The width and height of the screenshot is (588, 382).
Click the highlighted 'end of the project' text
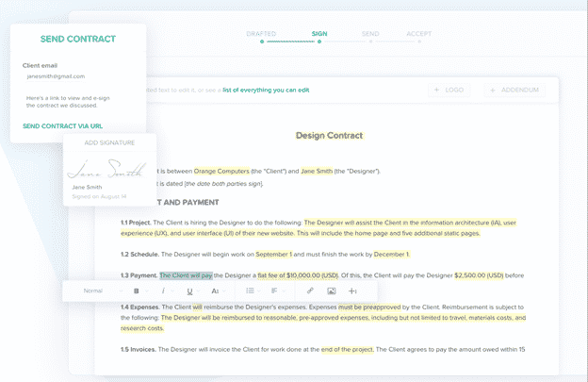click(348, 350)
